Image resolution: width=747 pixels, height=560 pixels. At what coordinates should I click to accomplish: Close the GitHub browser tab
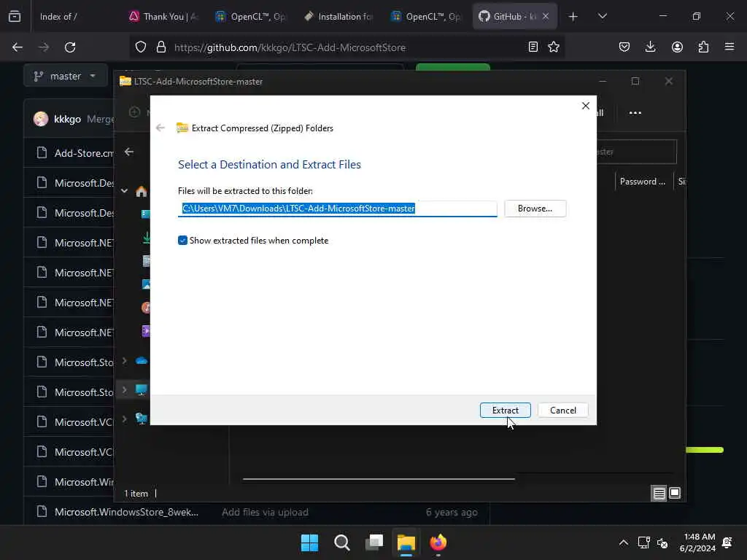(546, 17)
